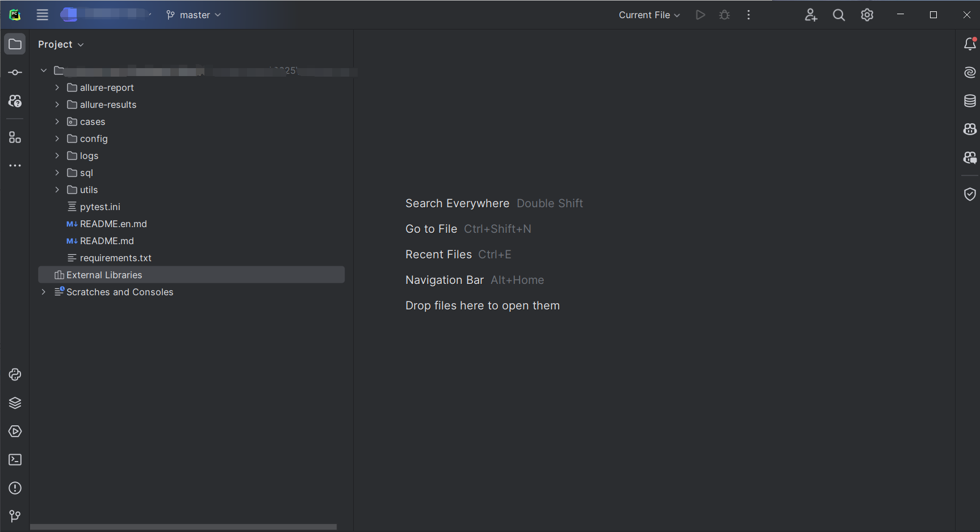
Task: Open the Terminal tool window
Action: 15,460
